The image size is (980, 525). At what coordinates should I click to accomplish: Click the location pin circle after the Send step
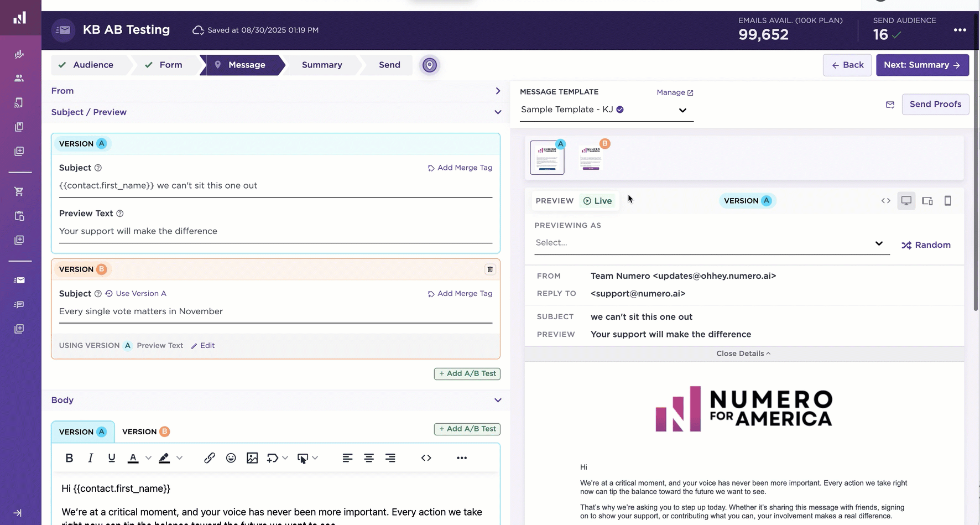pyautogui.click(x=430, y=65)
